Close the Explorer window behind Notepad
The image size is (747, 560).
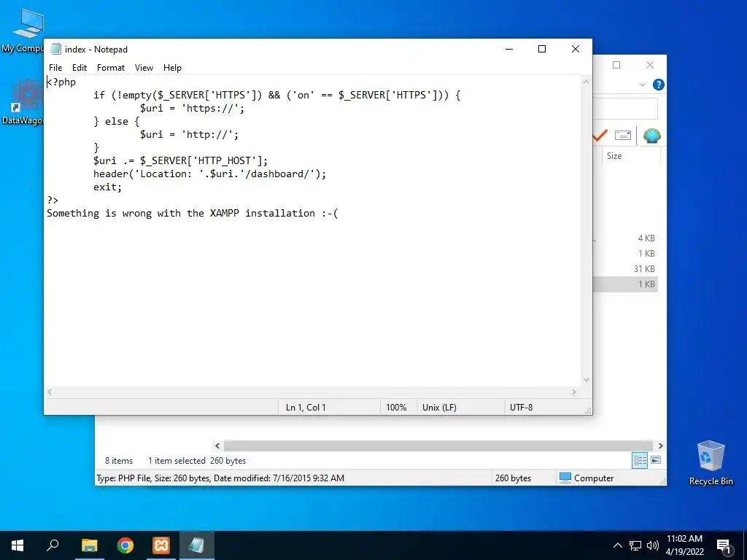coord(650,65)
